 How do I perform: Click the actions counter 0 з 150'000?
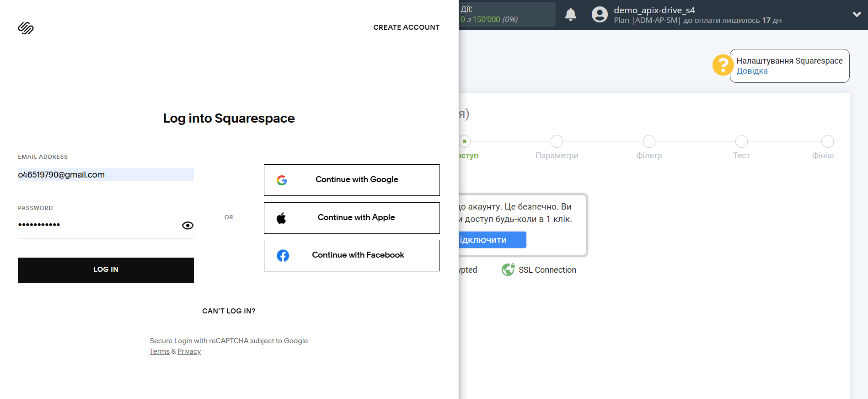[x=489, y=19]
